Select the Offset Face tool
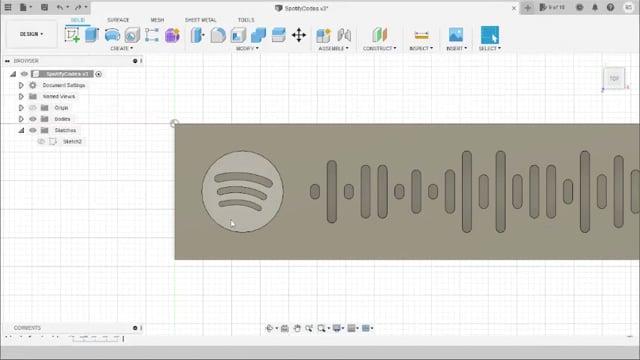 click(278, 35)
